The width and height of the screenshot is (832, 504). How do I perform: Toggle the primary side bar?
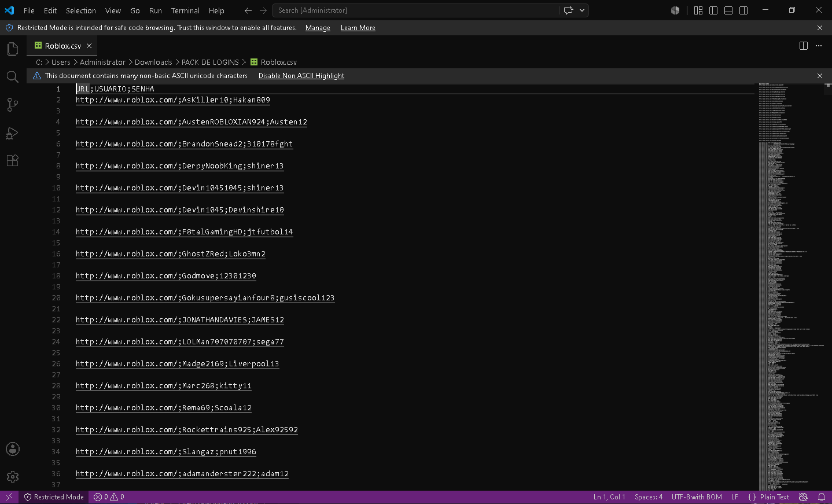coord(713,10)
